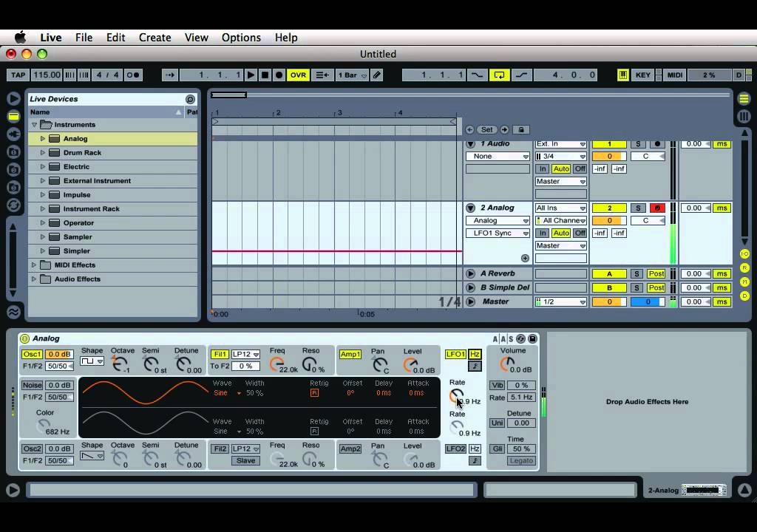Click the Groove Pool wave icon
Screen dimensions: 757x532
tap(13, 312)
